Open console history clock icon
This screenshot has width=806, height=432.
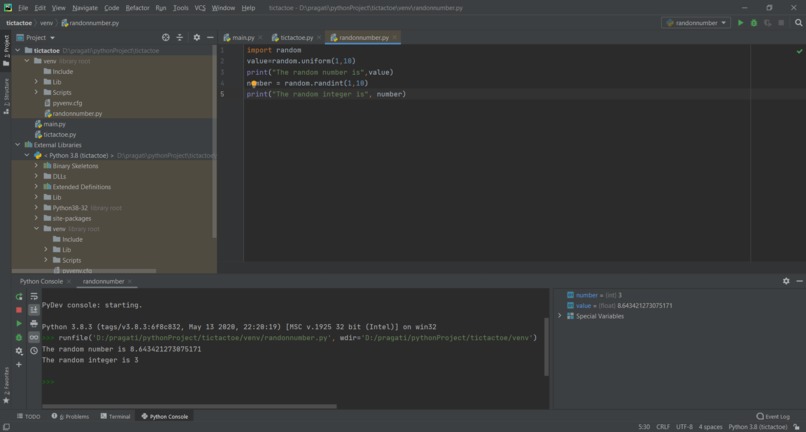coord(34,351)
